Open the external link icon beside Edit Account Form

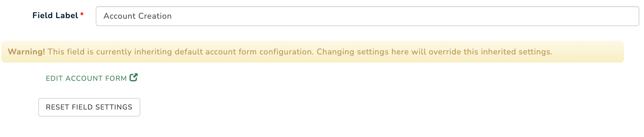(x=133, y=77)
